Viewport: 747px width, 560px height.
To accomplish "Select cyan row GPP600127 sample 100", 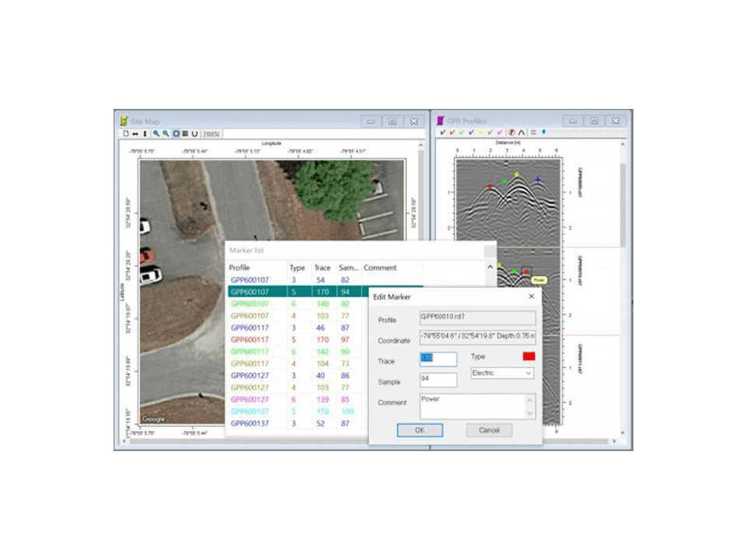I will 298,411.
